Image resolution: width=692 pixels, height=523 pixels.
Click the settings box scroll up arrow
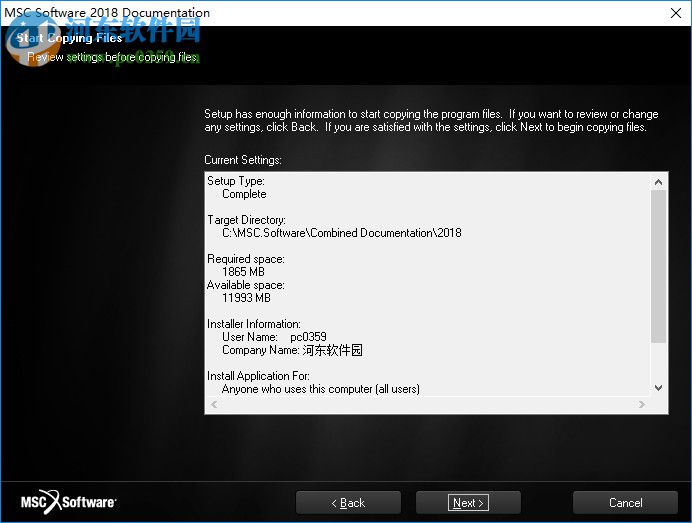tap(658, 182)
